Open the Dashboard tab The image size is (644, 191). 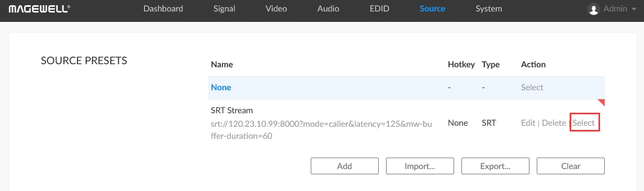click(163, 8)
